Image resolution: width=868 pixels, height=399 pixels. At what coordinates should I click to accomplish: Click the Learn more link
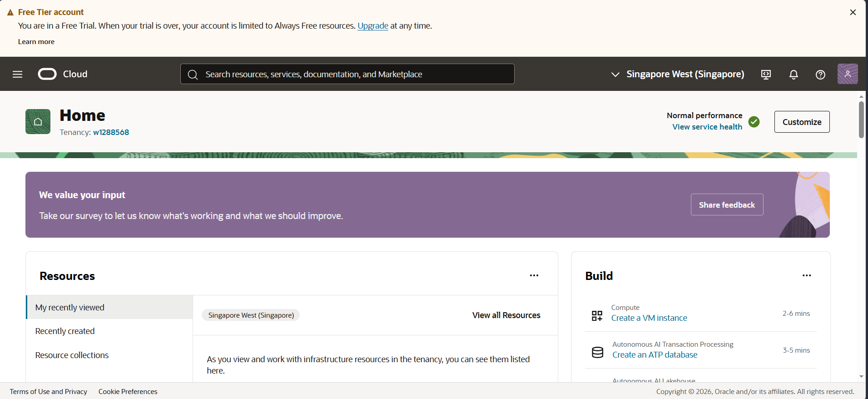[36, 42]
